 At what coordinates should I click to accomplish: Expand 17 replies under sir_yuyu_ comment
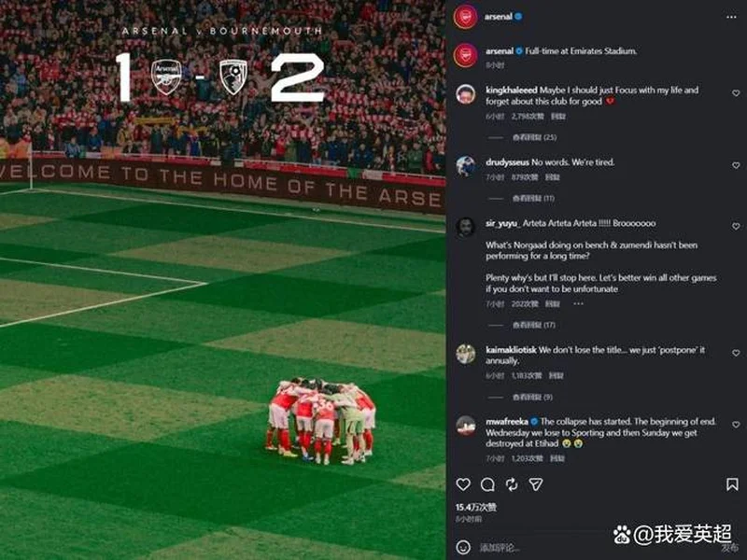pos(533,325)
